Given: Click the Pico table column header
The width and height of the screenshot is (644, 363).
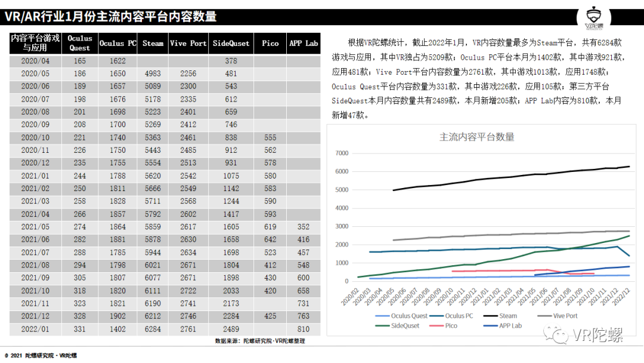Looking at the screenshot, I should pos(270,43).
